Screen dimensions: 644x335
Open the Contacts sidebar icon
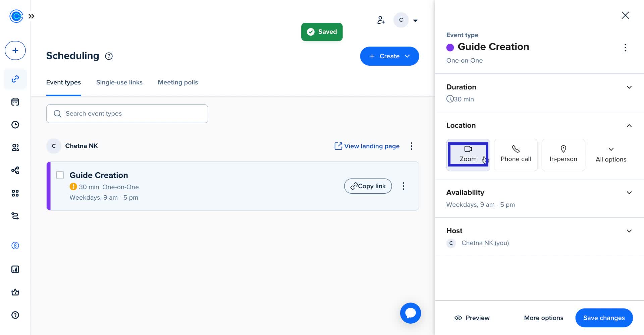(x=15, y=147)
